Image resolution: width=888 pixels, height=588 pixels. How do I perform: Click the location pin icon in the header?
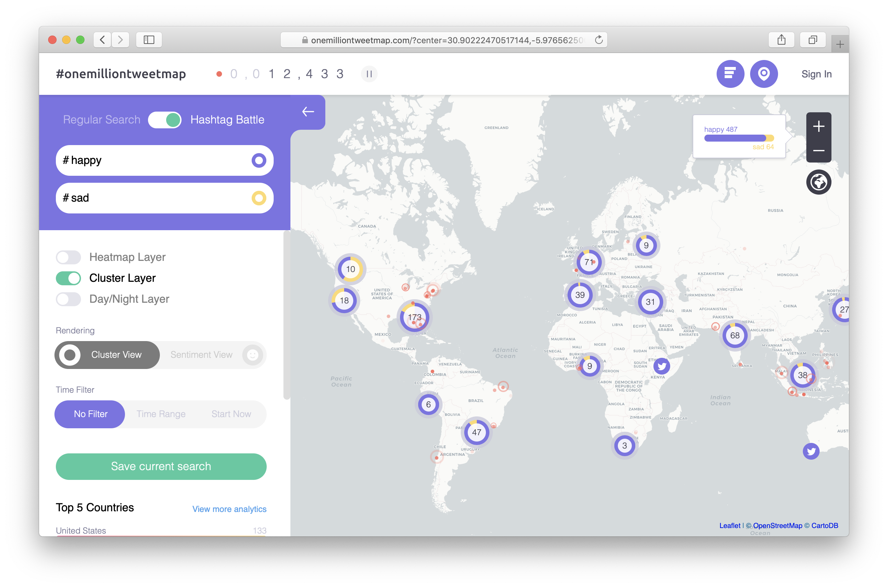pos(764,74)
